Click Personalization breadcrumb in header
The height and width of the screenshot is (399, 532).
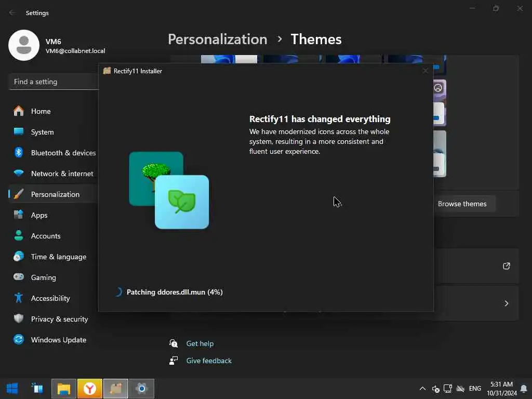[218, 39]
